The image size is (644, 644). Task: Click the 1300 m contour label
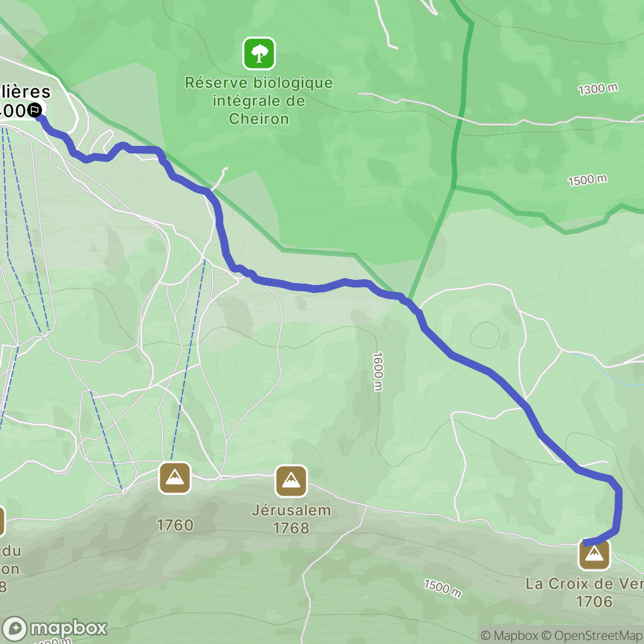[598, 89]
